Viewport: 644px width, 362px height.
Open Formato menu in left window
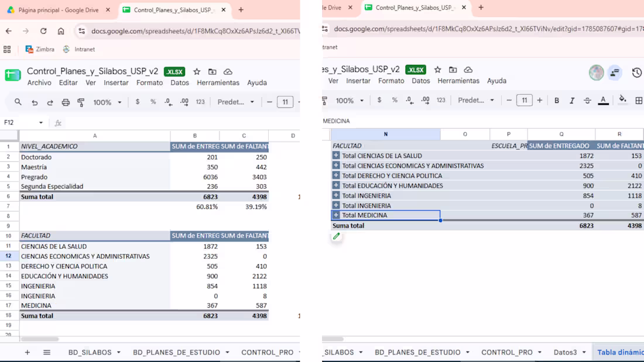click(149, 82)
